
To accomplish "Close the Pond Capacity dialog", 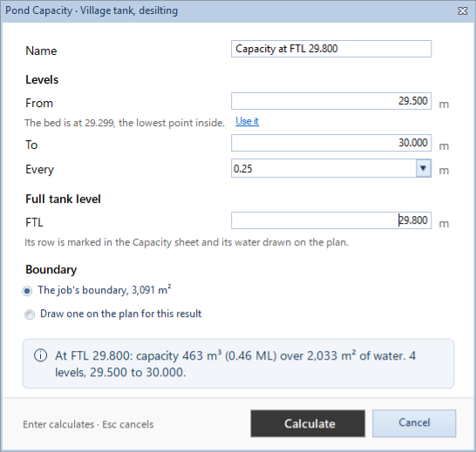I will point(462,11).
